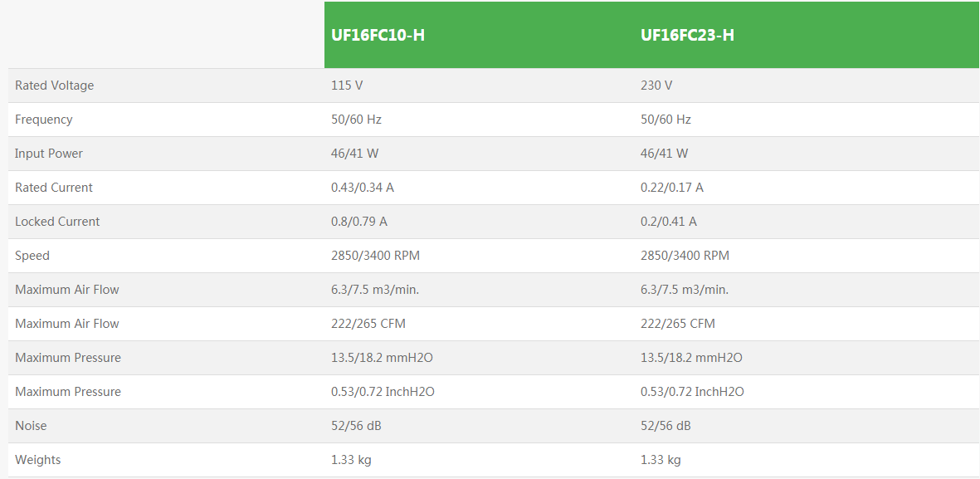Select the Frequency row label
Screen dimensions: 980x479
pyautogui.click(x=43, y=120)
